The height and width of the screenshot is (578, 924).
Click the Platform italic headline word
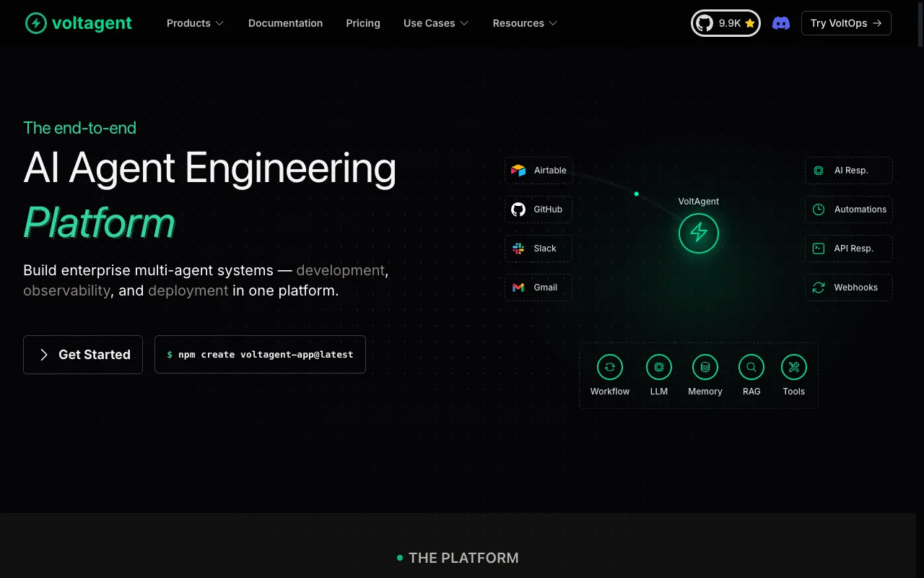point(99,222)
